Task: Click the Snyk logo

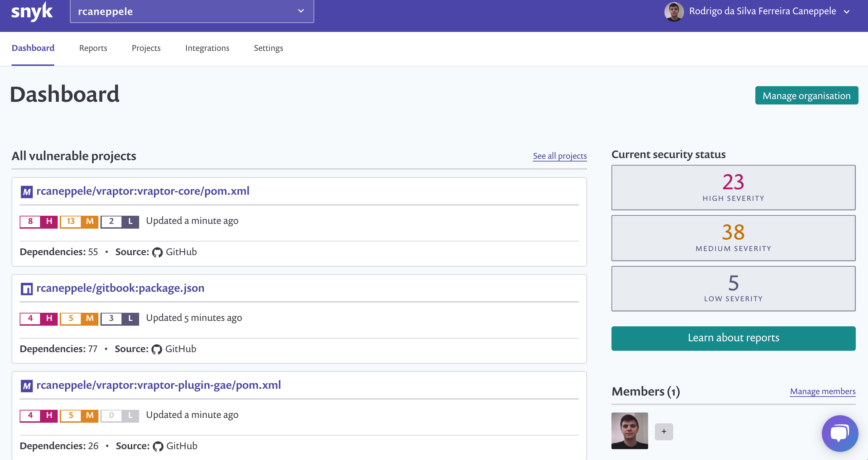Action: [32, 12]
